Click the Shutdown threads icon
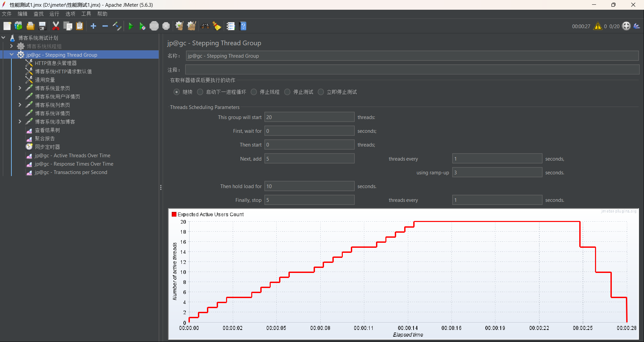The height and width of the screenshot is (342, 644). tap(166, 26)
